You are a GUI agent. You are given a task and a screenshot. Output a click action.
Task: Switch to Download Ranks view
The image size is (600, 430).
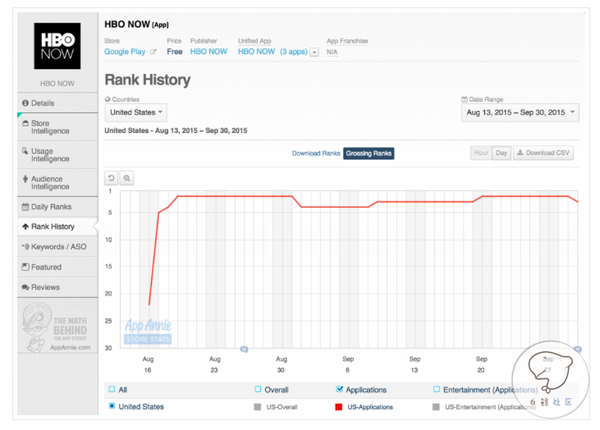pos(315,153)
